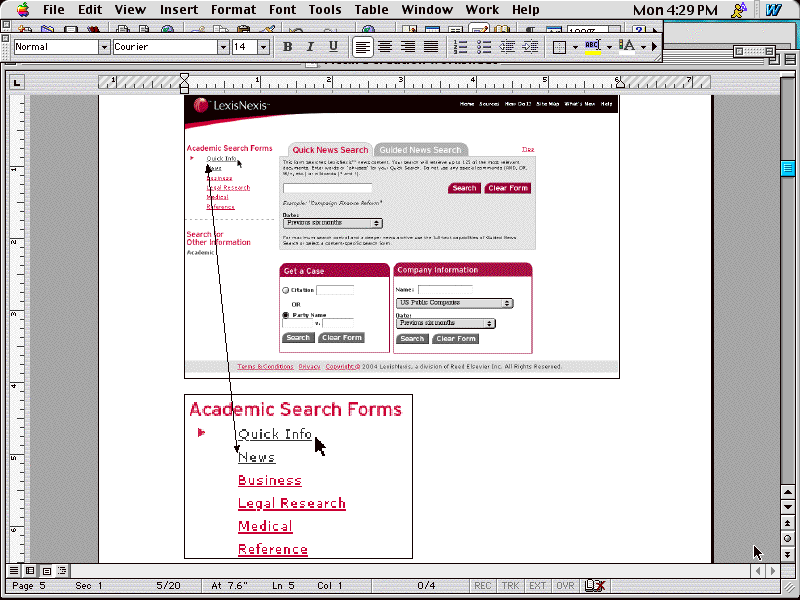Click the scroll down arrow

[787, 507]
